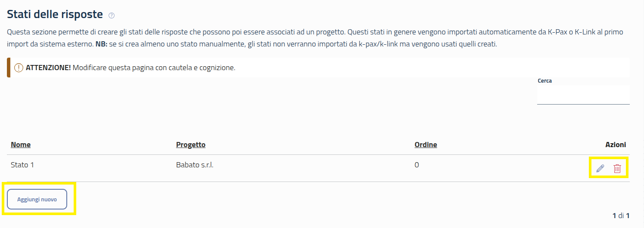
Task: Click the Cerca label above the search field
Action: tap(544, 80)
